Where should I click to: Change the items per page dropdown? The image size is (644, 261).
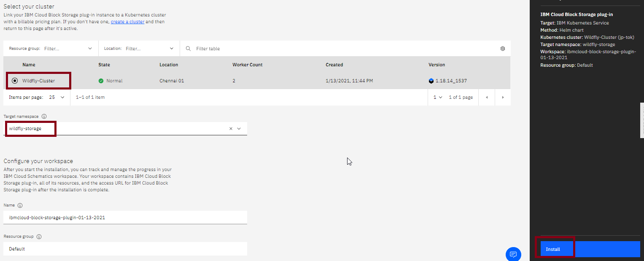tap(57, 97)
